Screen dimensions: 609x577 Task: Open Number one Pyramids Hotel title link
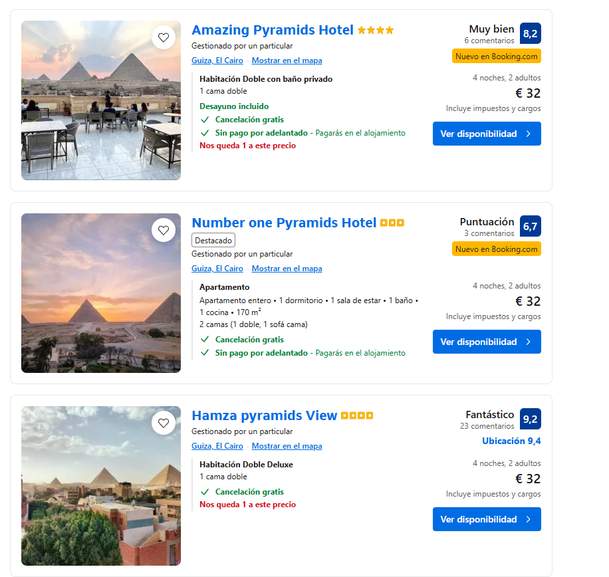284,222
